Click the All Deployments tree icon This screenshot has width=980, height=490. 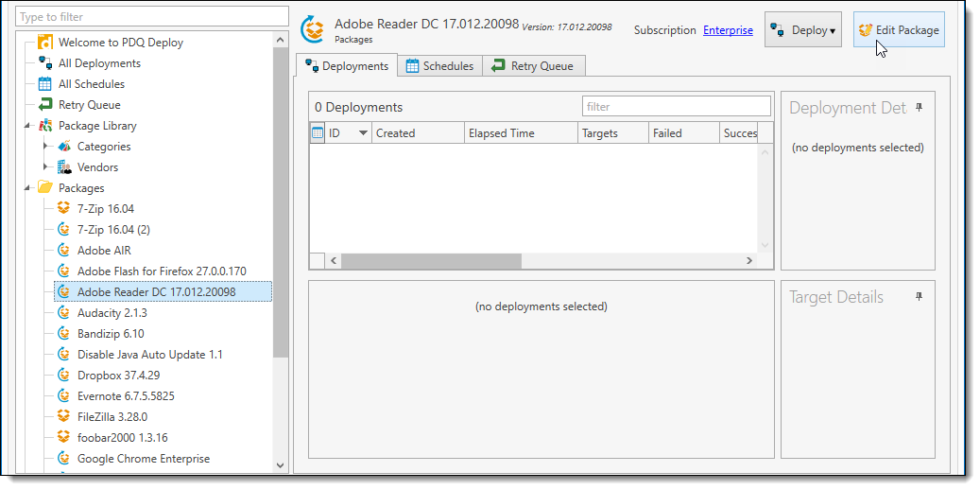click(45, 63)
